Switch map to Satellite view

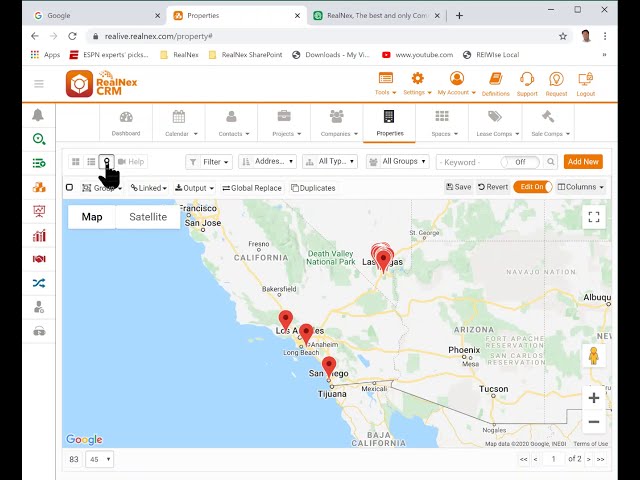148,217
